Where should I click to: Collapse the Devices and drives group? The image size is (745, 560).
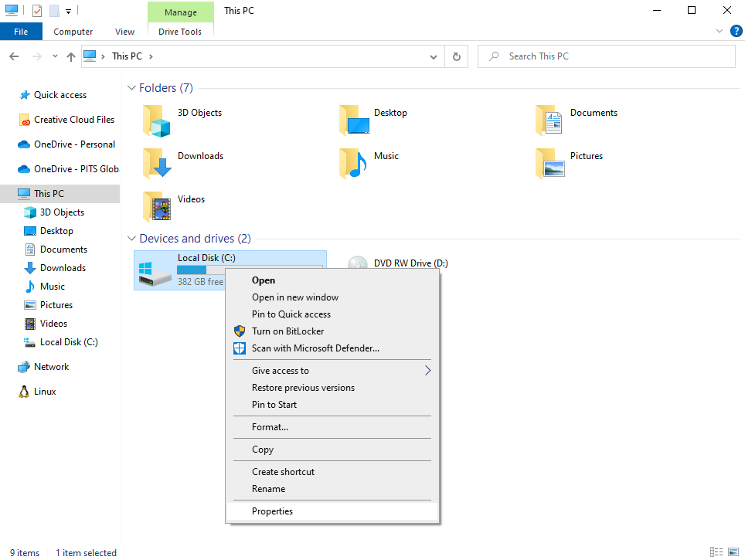coord(131,239)
